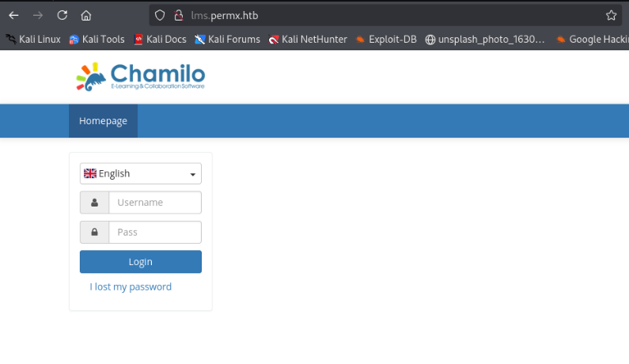The width and height of the screenshot is (629, 364).
Task: Open the Kali NetHunter bookmark
Action: pos(308,40)
